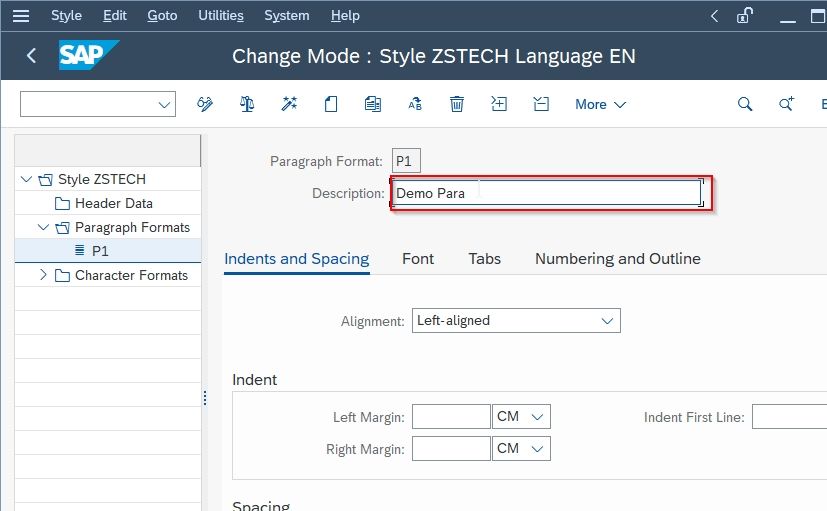Click the Create blank page icon
This screenshot has width=827, height=511.
click(x=331, y=104)
